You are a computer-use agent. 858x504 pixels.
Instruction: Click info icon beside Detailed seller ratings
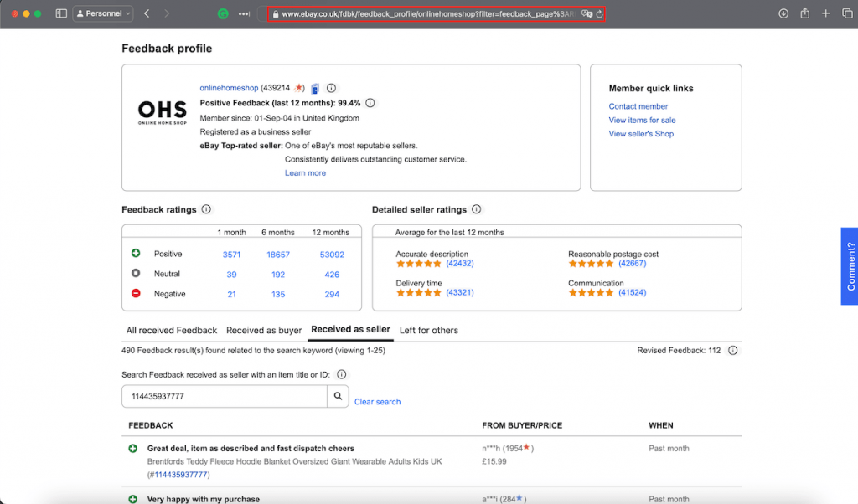tap(477, 209)
